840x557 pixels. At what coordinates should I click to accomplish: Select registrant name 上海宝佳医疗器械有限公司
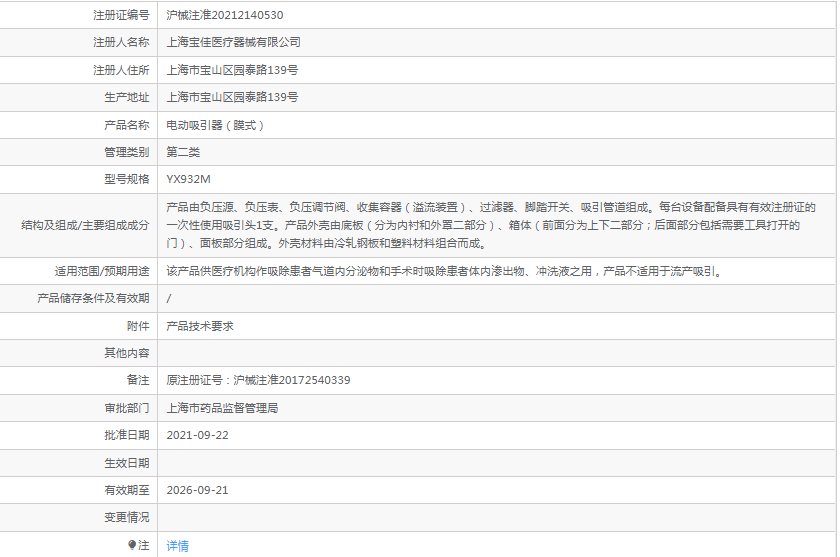232,42
